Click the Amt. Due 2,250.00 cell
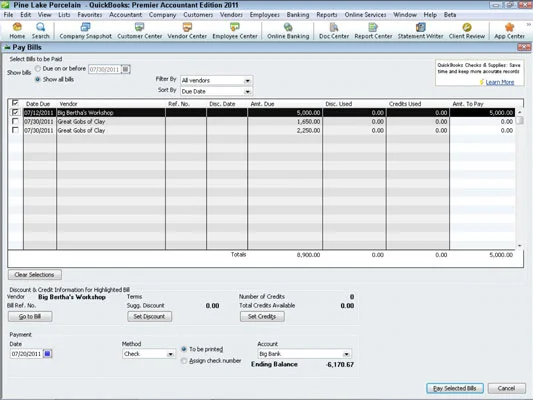Viewport: 533px width, 400px height. tap(285, 130)
